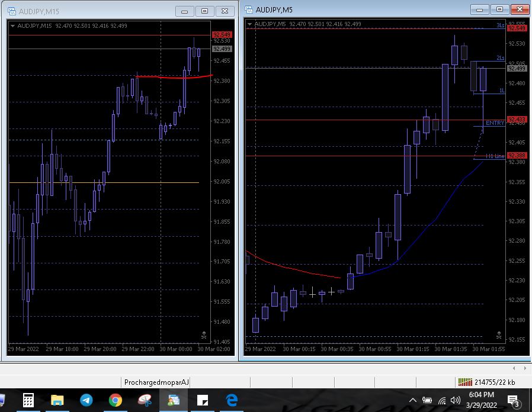The width and height of the screenshot is (532, 412).
Task: Click the 92.549 red price tag on M15
Action: (222, 34)
